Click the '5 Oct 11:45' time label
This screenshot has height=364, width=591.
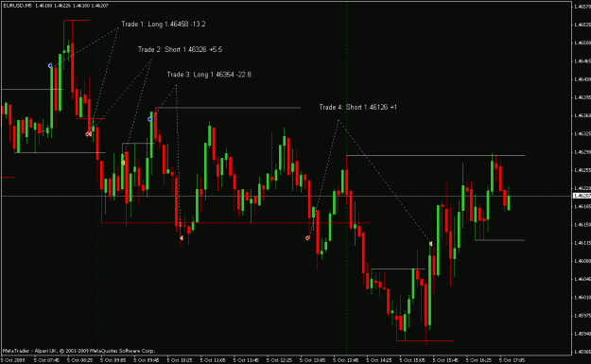(x=246, y=360)
